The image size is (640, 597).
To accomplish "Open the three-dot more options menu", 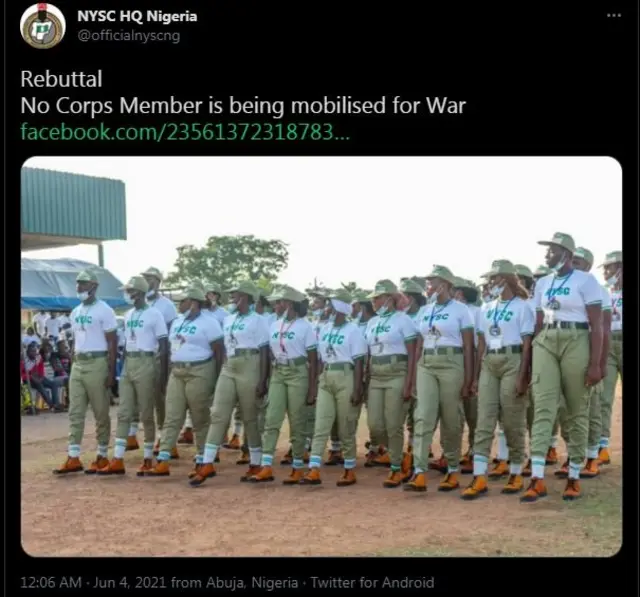I will click(x=614, y=16).
